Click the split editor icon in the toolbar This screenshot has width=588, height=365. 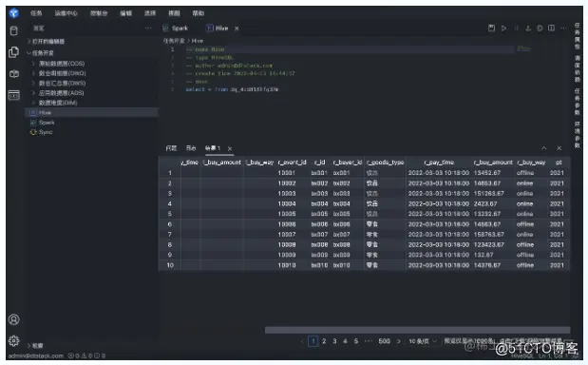point(551,29)
